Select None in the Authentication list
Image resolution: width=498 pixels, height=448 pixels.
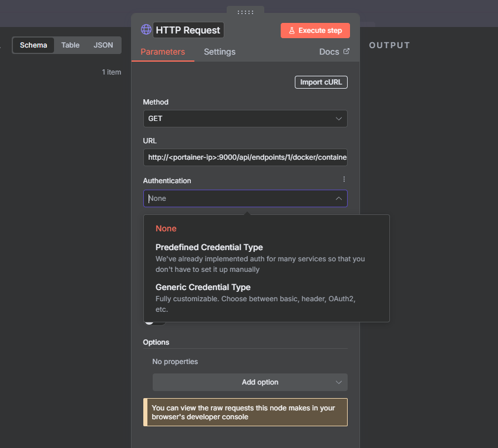click(166, 228)
